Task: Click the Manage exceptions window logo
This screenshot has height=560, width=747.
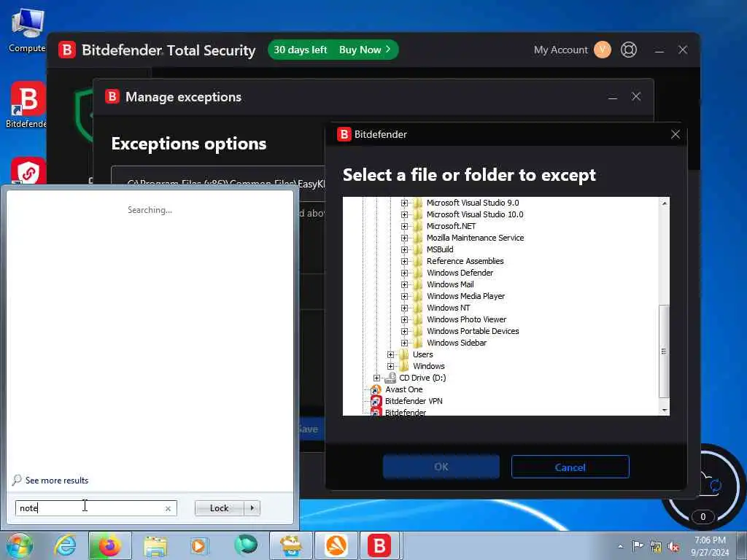Action: coord(112,97)
